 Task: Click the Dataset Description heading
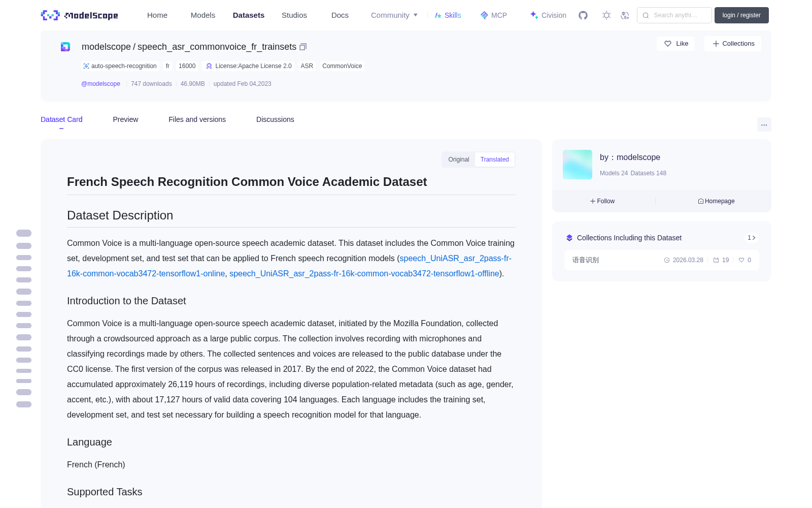(120, 215)
